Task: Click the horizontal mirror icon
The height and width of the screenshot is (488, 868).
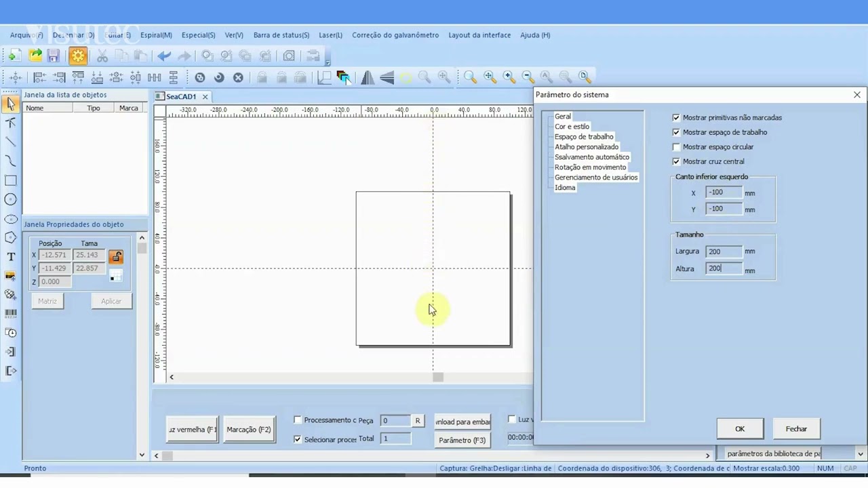Action: (367, 77)
